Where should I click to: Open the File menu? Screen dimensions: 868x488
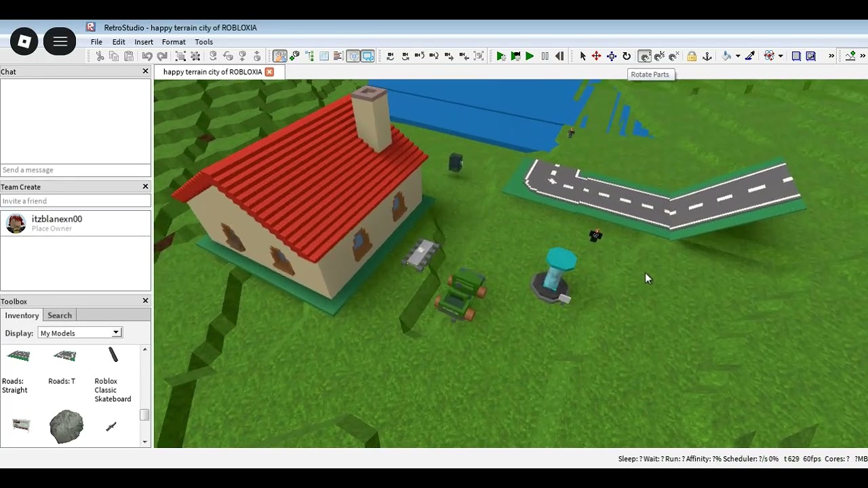pos(96,42)
